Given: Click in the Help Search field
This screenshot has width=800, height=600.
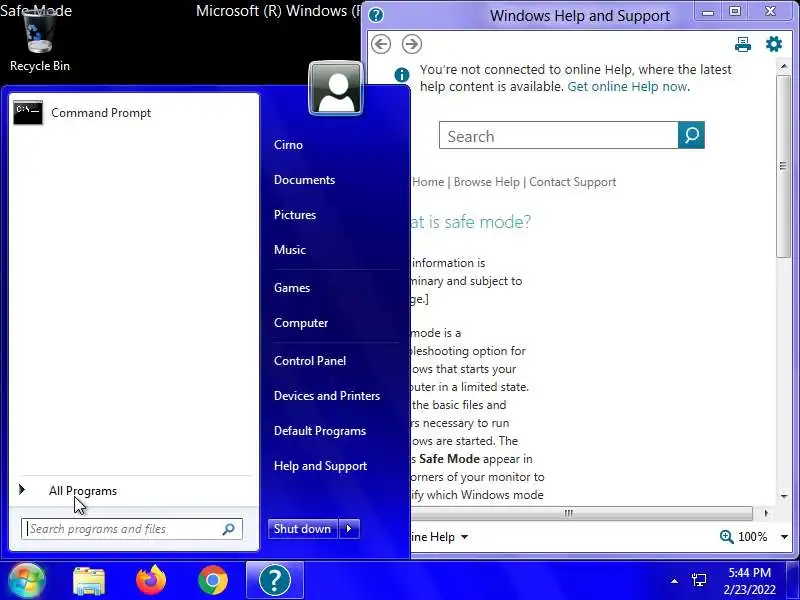Looking at the screenshot, I should pos(559,135).
